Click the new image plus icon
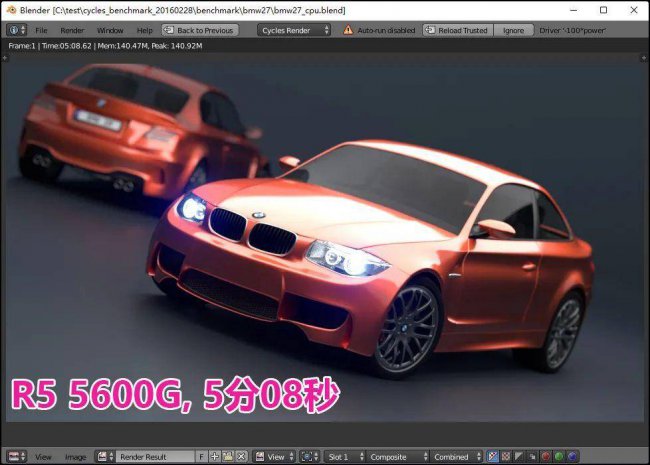The width and height of the screenshot is (650, 465). 214,457
